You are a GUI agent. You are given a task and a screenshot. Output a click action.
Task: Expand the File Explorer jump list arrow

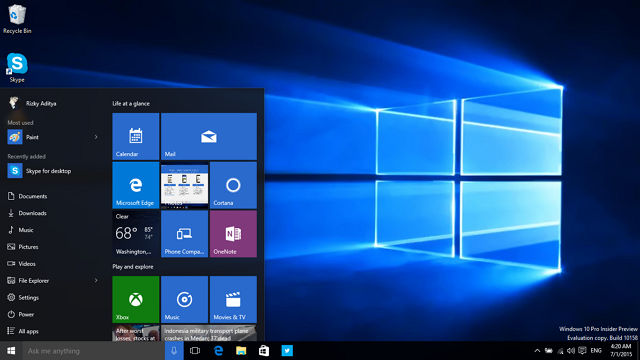96,281
